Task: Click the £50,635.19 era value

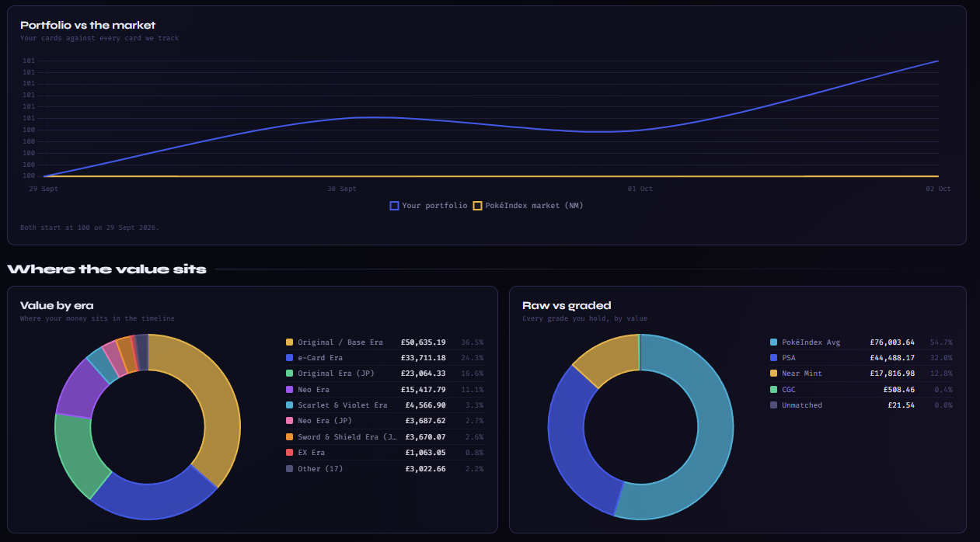Action: (x=424, y=342)
